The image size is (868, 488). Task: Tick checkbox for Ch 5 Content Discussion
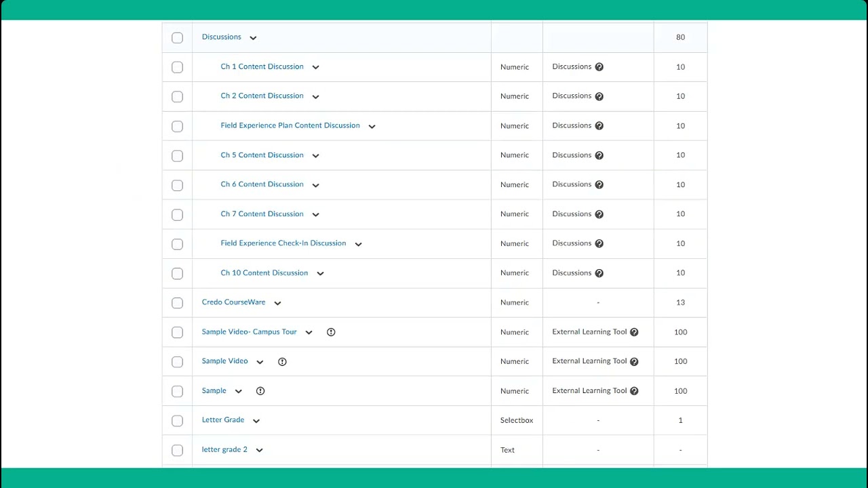tap(177, 156)
